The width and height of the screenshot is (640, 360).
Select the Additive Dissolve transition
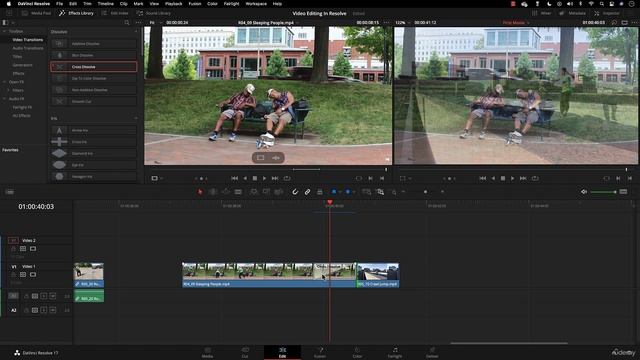click(x=93, y=43)
